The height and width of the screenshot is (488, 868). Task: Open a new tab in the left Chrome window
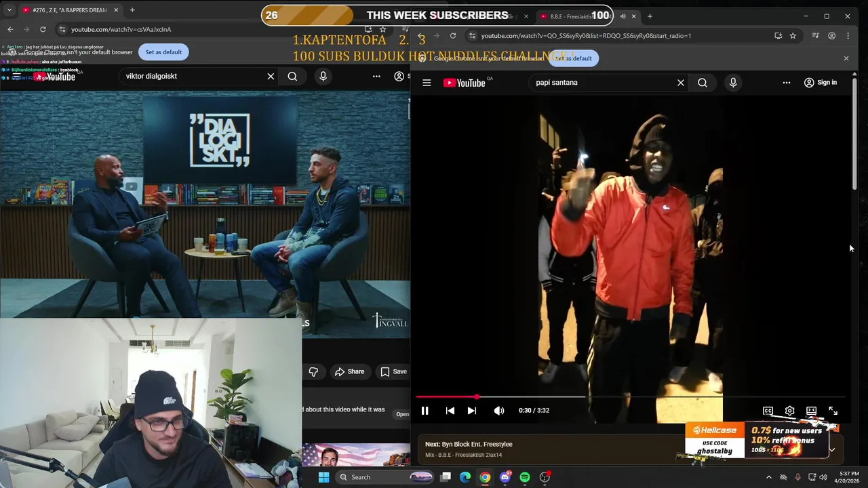[132, 10]
